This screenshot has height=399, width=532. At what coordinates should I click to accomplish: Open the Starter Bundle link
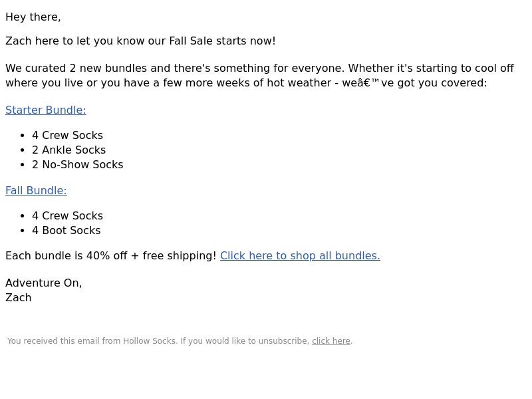[46, 110]
